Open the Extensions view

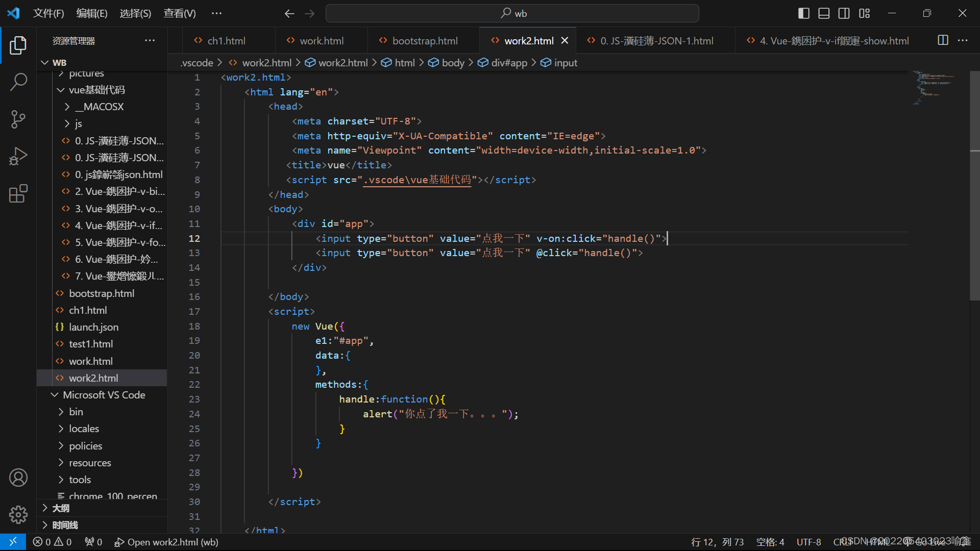(x=18, y=194)
